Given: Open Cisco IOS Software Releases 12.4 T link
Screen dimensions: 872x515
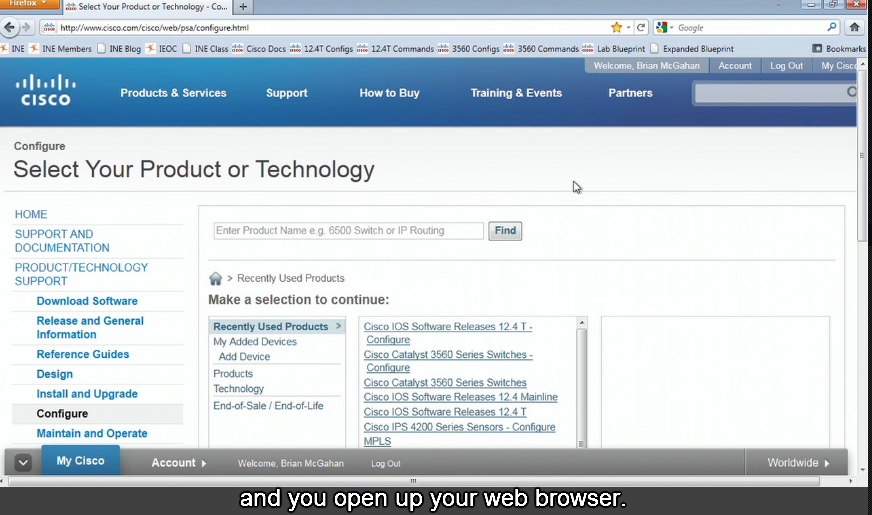Looking at the screenshot, I should [x=445, y=412].
